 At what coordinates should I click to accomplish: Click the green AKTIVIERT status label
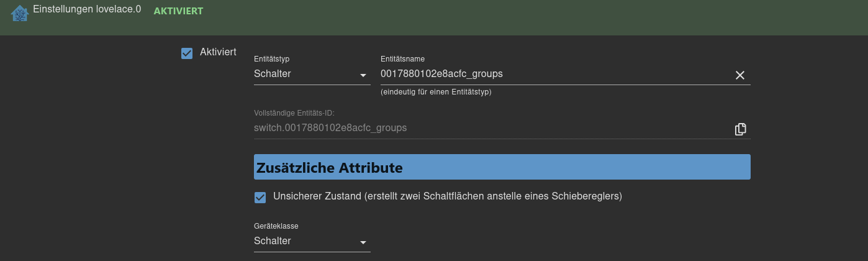point(178,11)
